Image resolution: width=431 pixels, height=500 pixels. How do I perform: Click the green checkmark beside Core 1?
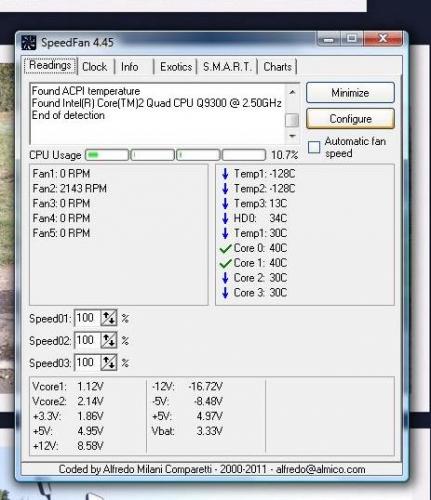[x=226, y=263]
